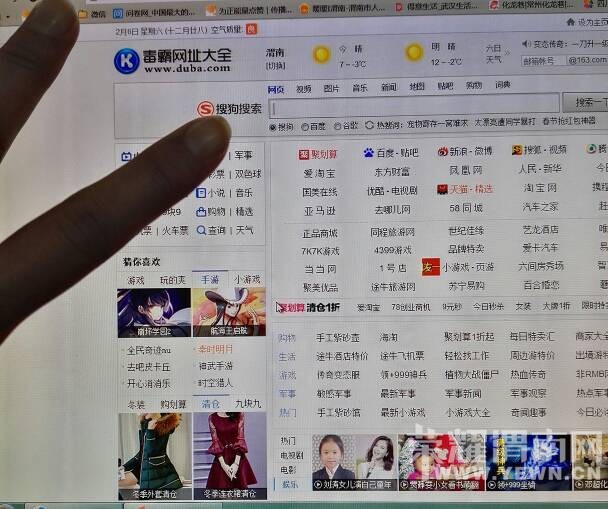Click the 聚划算 清仓1折 banner
This screenshot has height=509, width=608.
[x=308, y=308]
